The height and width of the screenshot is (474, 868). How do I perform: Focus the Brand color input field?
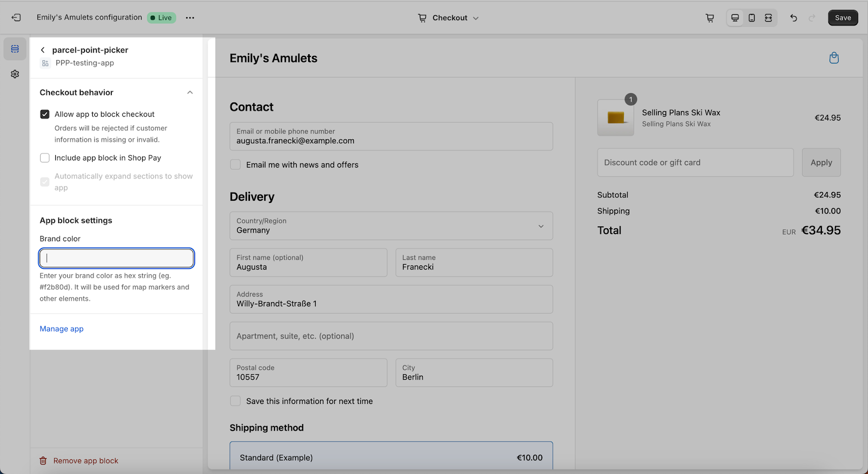[117, 258]
